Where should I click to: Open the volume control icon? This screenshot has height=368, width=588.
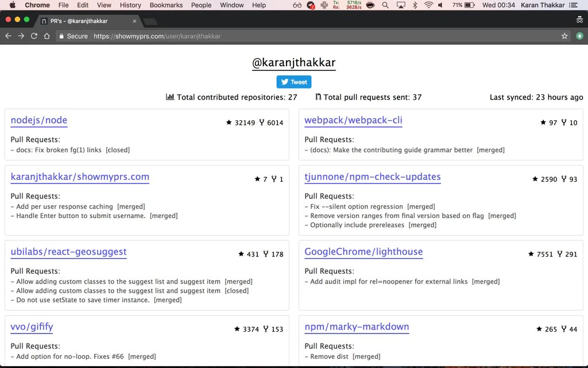440,5
